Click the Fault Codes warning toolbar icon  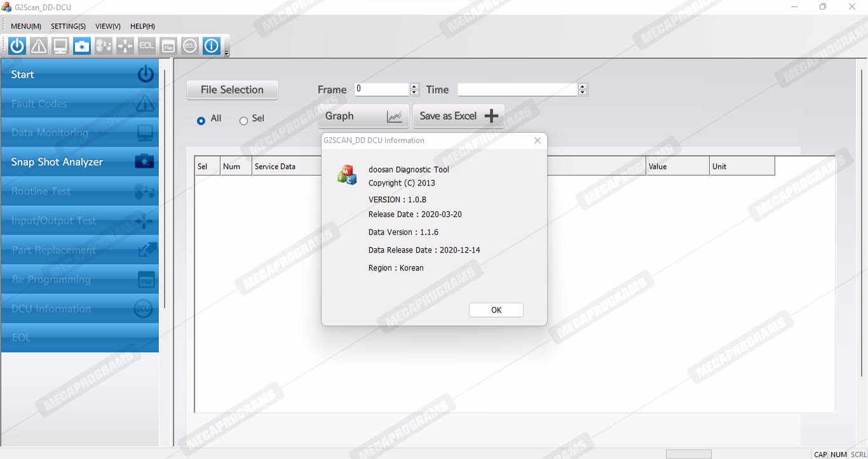(39, 46)
